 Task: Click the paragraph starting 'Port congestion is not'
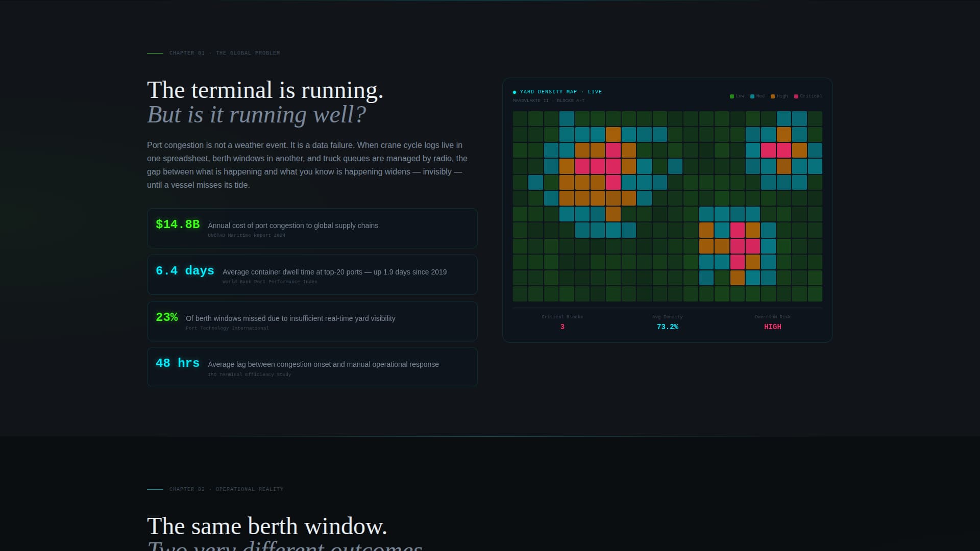308,165
